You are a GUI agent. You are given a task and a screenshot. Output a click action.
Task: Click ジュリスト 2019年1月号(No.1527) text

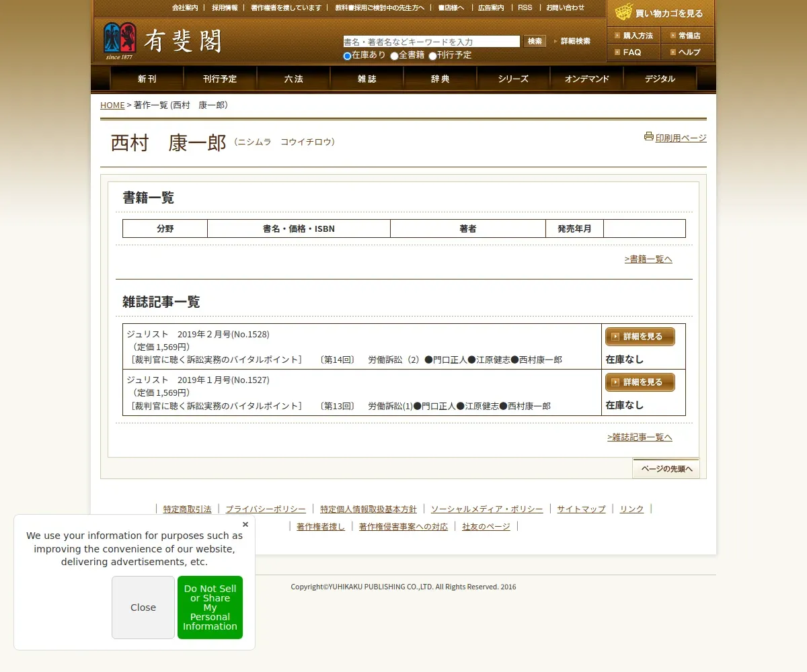point(198,380)
